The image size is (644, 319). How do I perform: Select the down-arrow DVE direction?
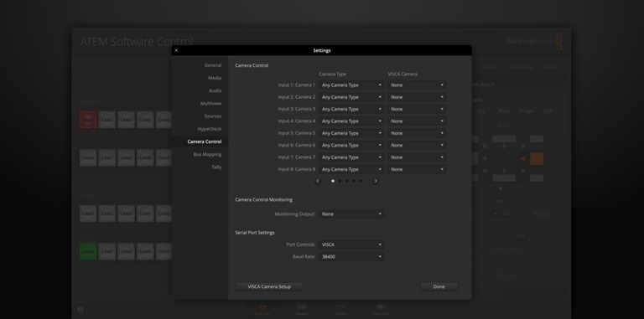[x=504, y=171]
